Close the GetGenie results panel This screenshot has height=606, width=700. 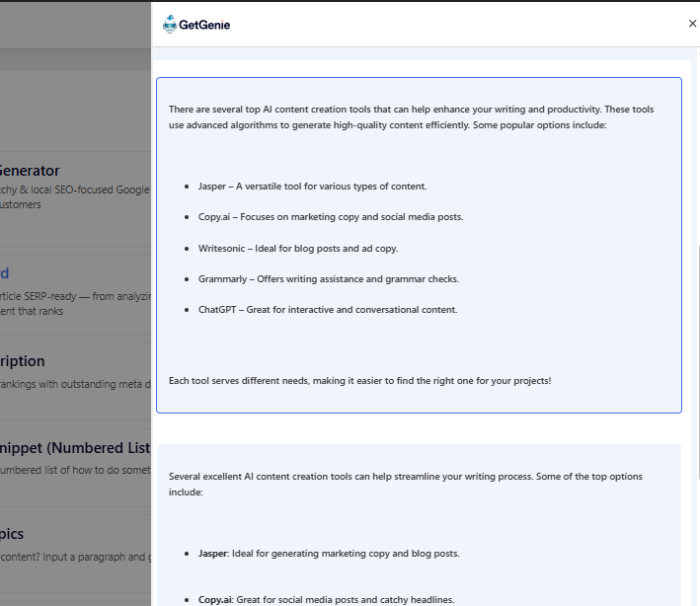point(692,24)
